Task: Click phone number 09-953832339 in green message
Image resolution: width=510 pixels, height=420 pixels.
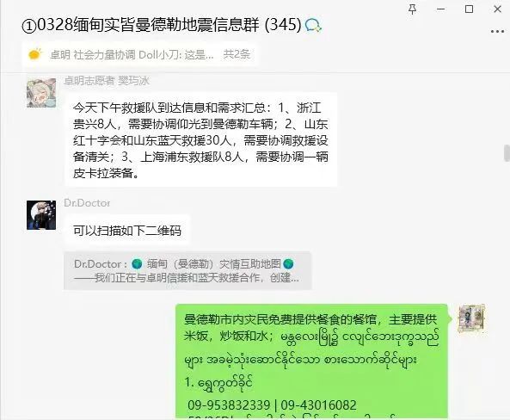Action: point(229,405)
